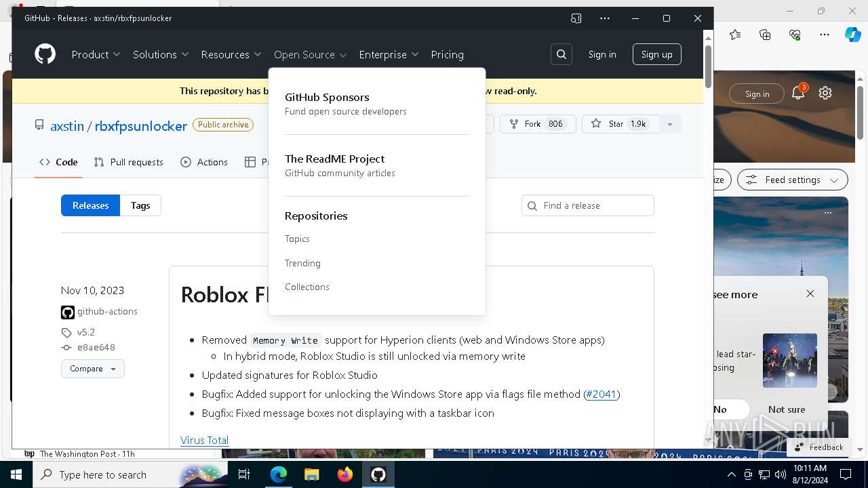Click the Feedback button in Edge

[818, 447]
